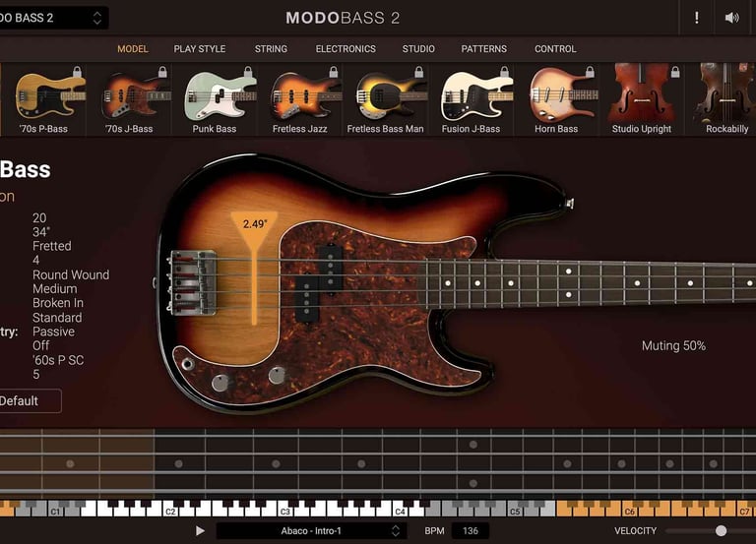The image size is (756, 544).
Task: Click the preset selector up/down arrows
Action: [x=96, y=19]
